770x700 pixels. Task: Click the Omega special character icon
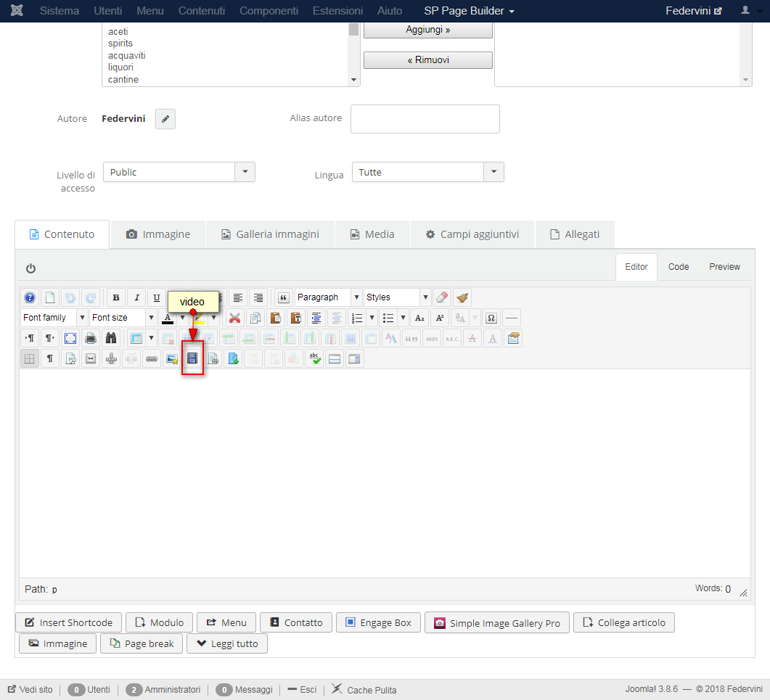[491, 318]
